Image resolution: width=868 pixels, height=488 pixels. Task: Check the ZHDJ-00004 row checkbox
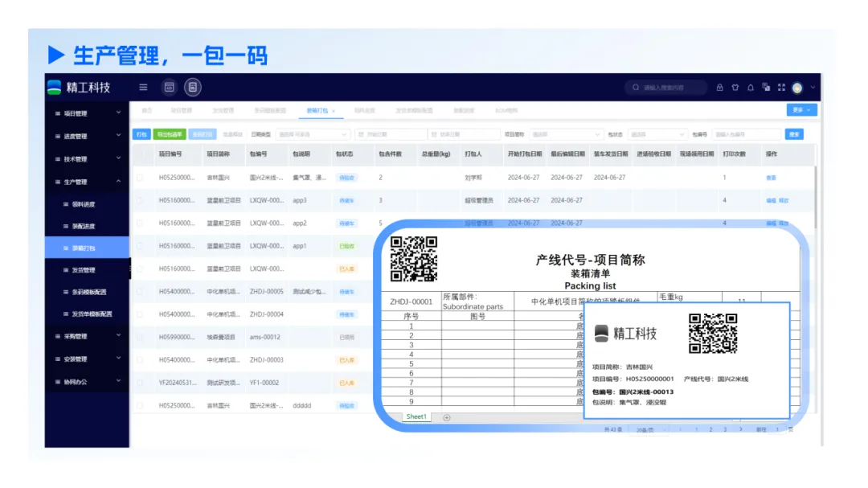click(x=140, y=314)
